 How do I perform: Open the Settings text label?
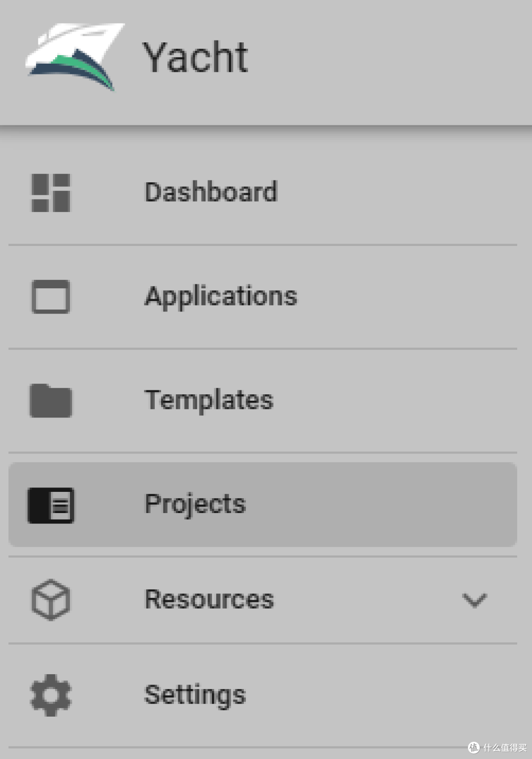[195, 695]
